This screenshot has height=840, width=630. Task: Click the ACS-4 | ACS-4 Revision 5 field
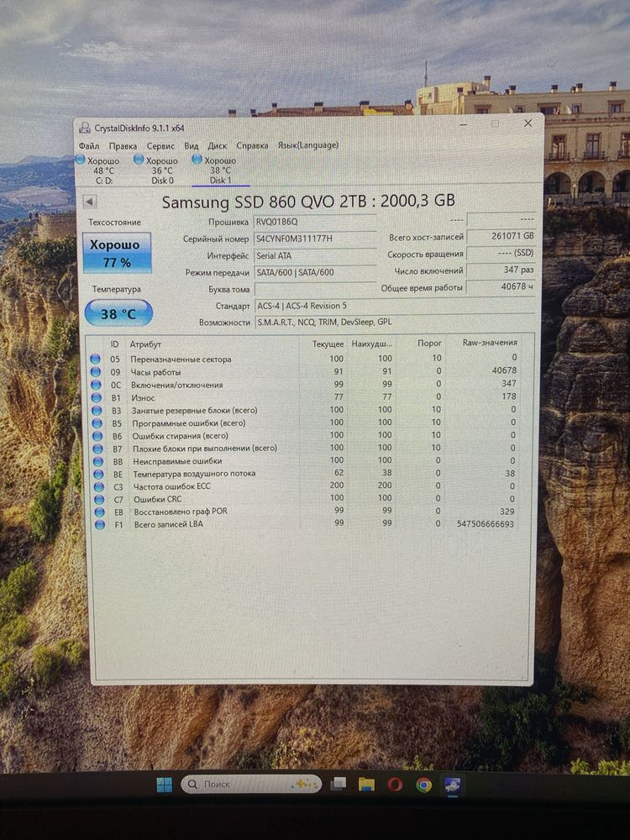[x=396, y=306]
